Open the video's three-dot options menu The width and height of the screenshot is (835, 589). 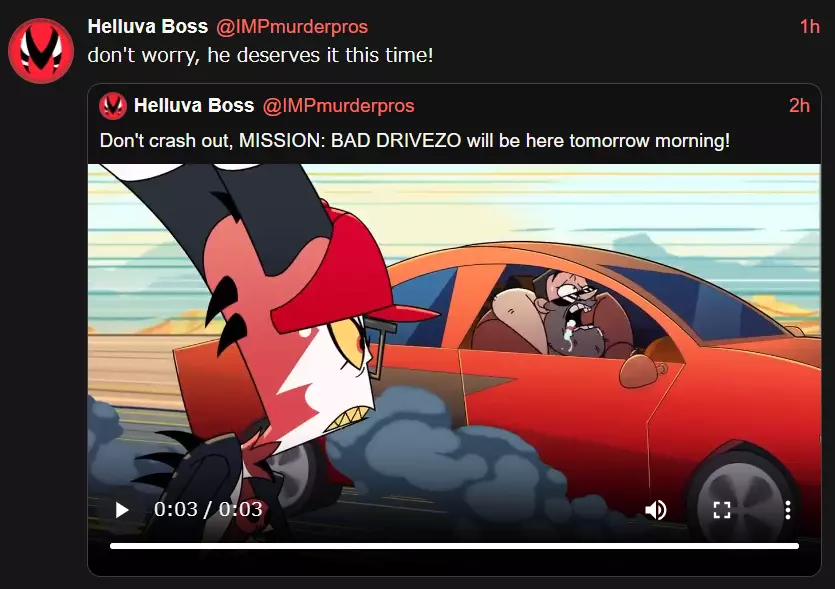tap(788, 510)
